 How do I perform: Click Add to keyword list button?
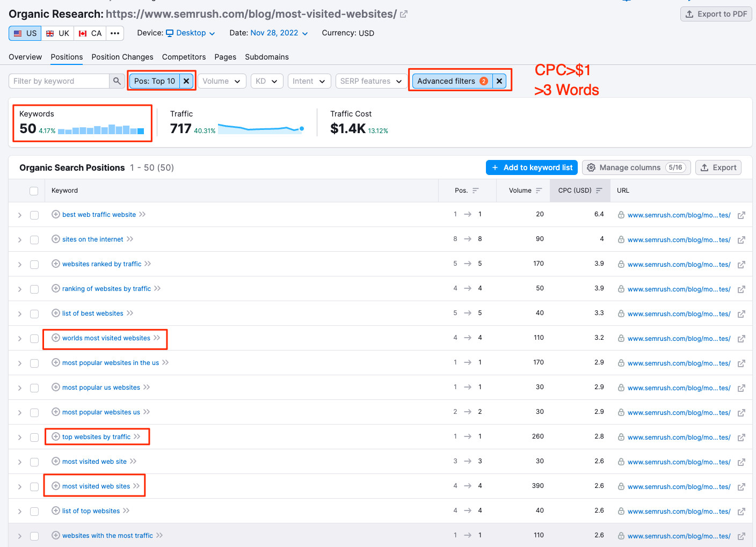pos(532,167)
